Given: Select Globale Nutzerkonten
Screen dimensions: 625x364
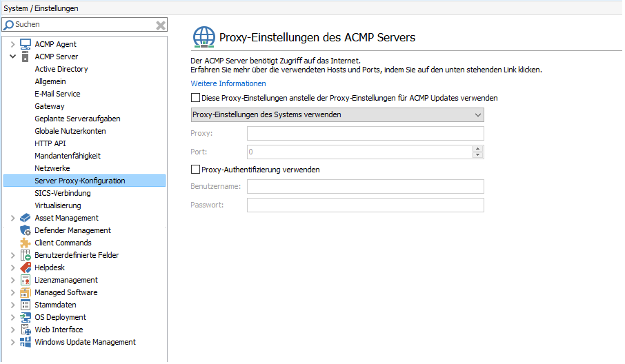Looking at the screenshot, I should pyautogui.click(x=70, y=131).
